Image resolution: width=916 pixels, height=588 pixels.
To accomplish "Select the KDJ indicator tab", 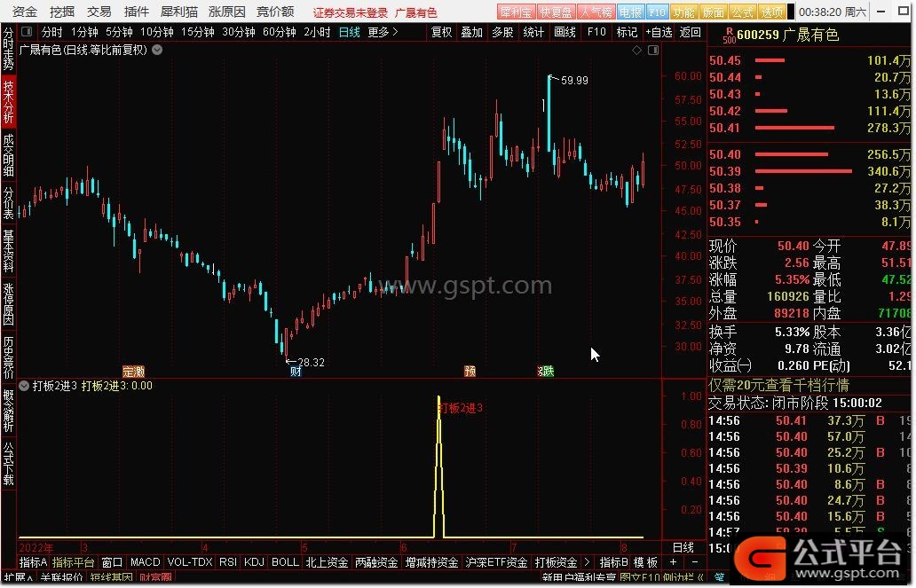I will tap(254, 562).
